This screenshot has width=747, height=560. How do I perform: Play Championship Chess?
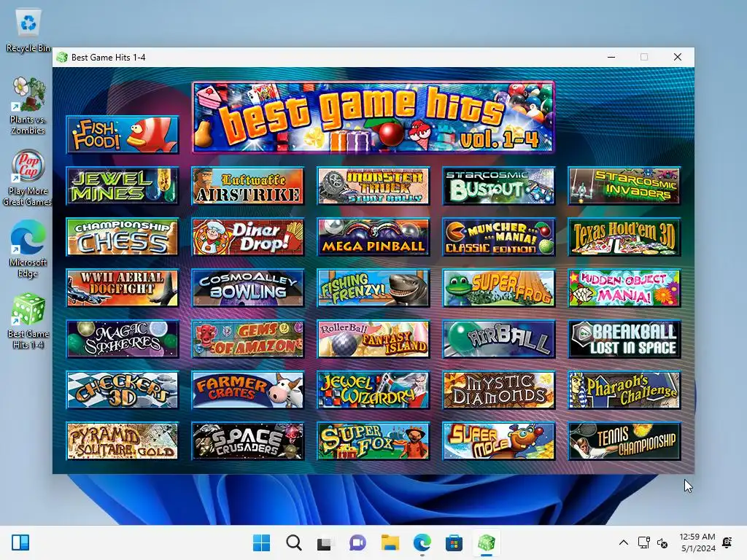pyautogui.click(x=123, y=237)
